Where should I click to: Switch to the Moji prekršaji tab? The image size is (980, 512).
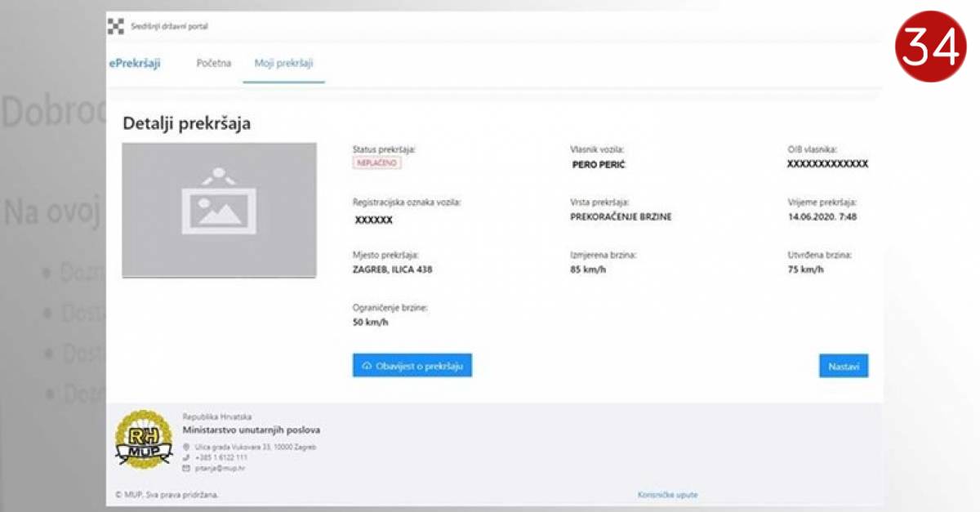click(x=283, y=64)
